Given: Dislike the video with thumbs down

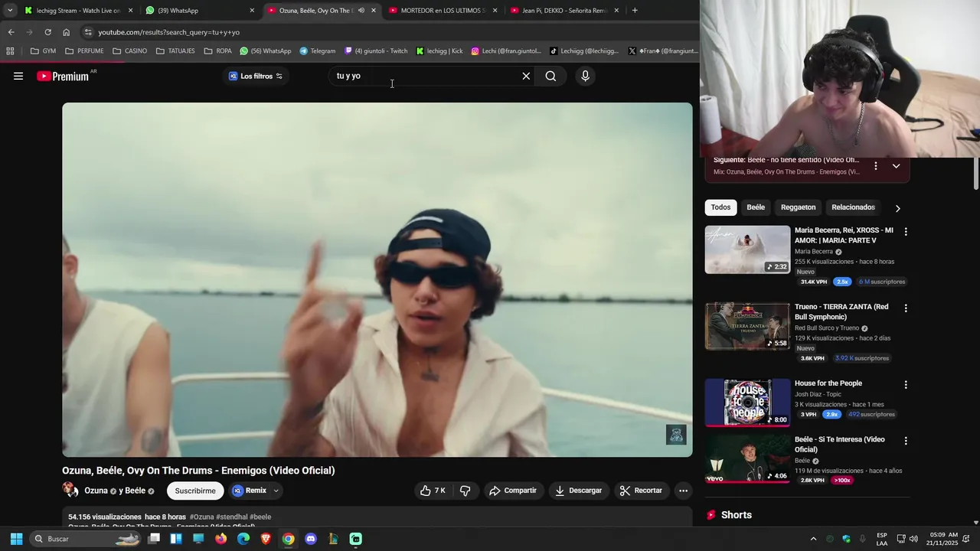Looking at the screenshot, I should [x=465, y=491].
